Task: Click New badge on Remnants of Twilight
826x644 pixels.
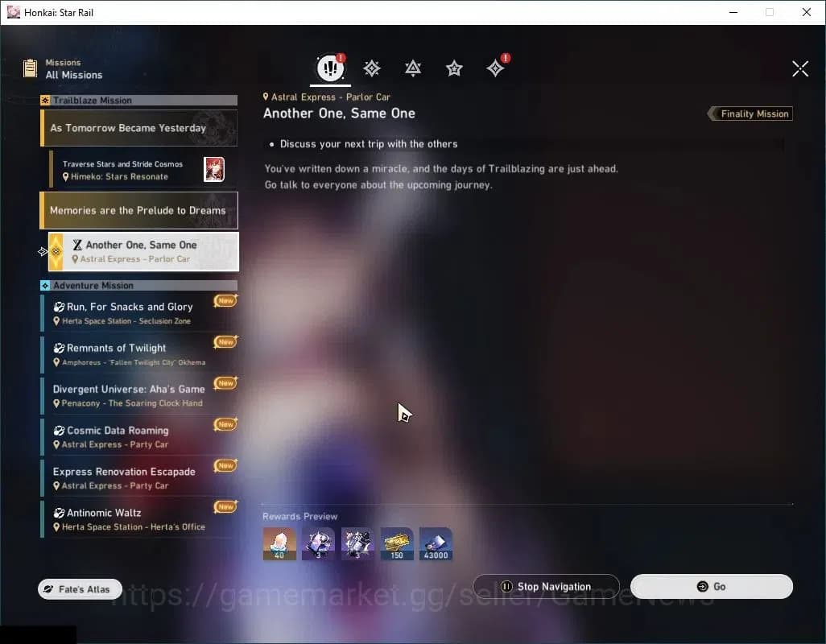Action: tap(226, 342)
